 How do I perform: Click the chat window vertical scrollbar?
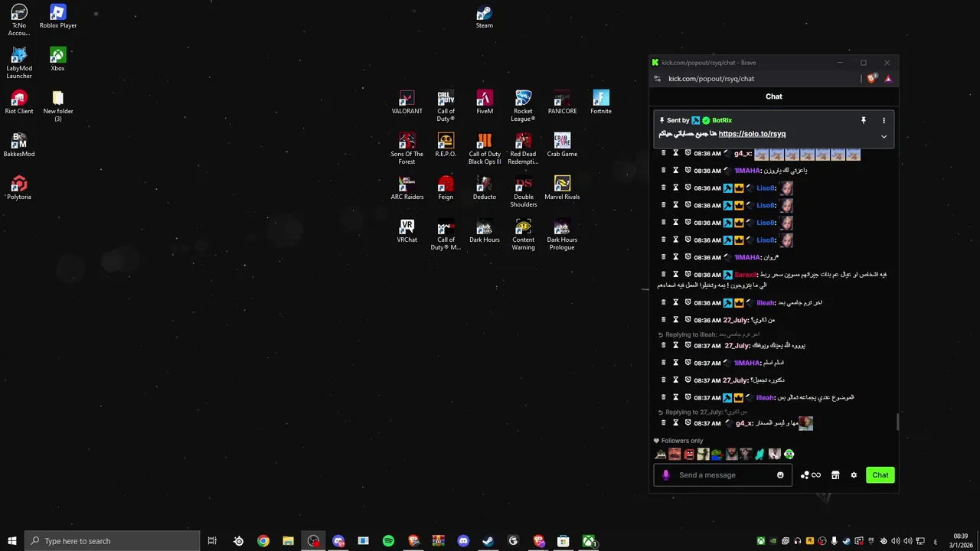897,422
